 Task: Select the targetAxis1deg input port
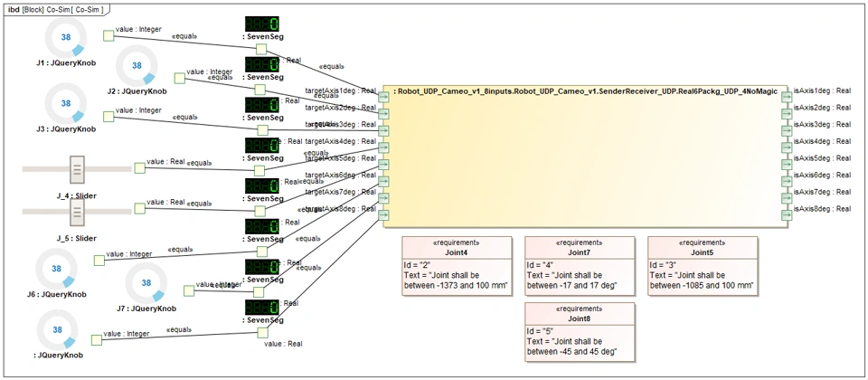(383, 98)
